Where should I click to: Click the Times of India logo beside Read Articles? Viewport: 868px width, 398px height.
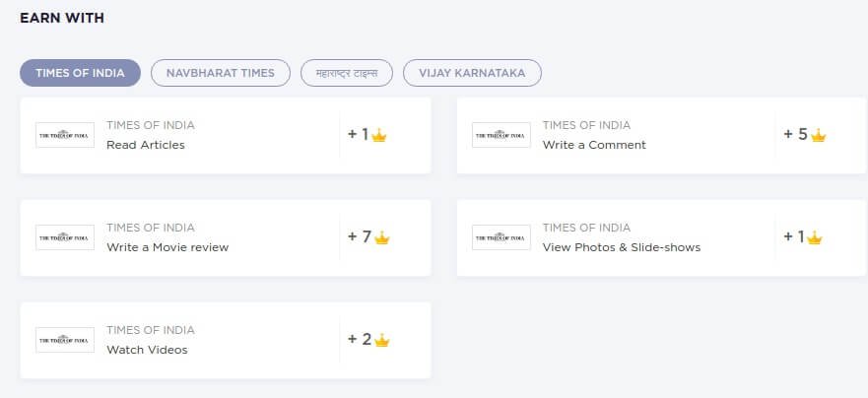(65, 135)
